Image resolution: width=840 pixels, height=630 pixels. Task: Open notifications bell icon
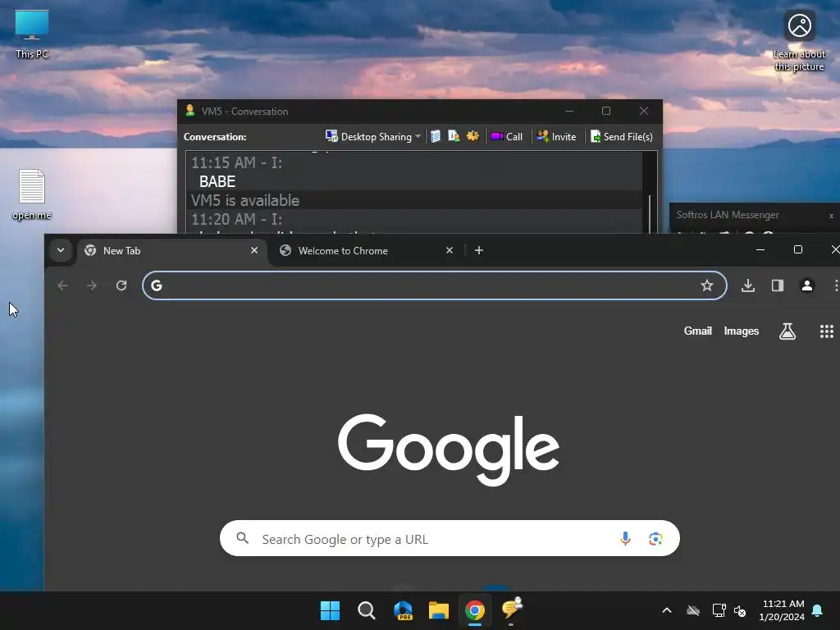tap(818, 610)
